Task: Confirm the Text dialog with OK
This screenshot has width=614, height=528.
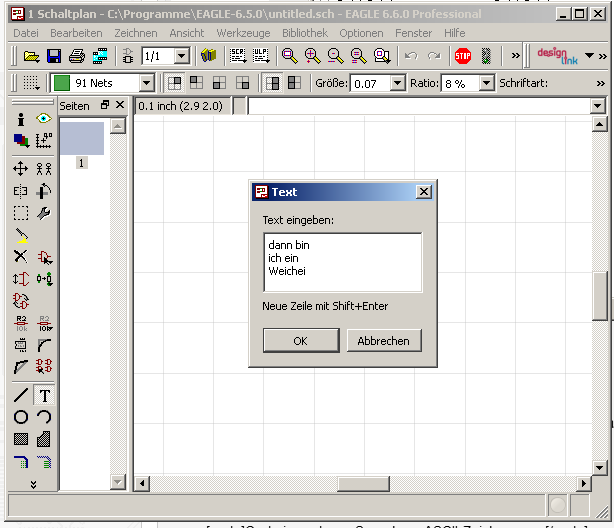Action: 301,341
